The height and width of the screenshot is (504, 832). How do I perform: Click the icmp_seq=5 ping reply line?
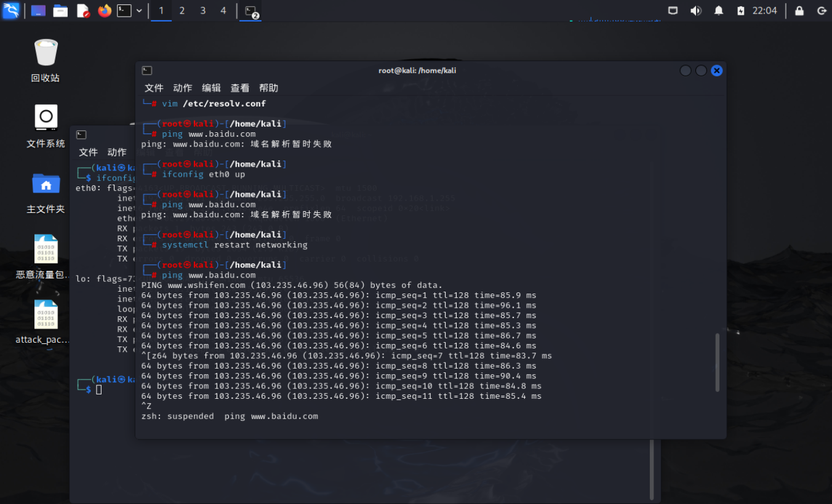coord(338,335)
